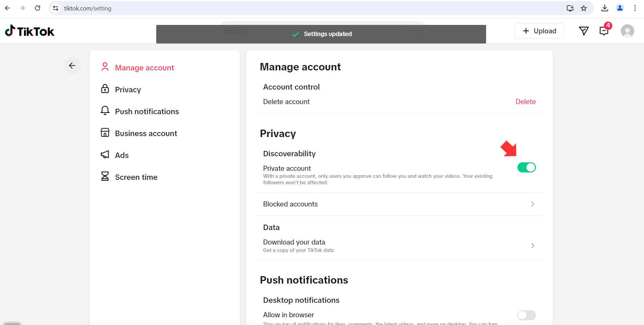
Task: Click Push notifications bell icon
Action: pos(105,111)
